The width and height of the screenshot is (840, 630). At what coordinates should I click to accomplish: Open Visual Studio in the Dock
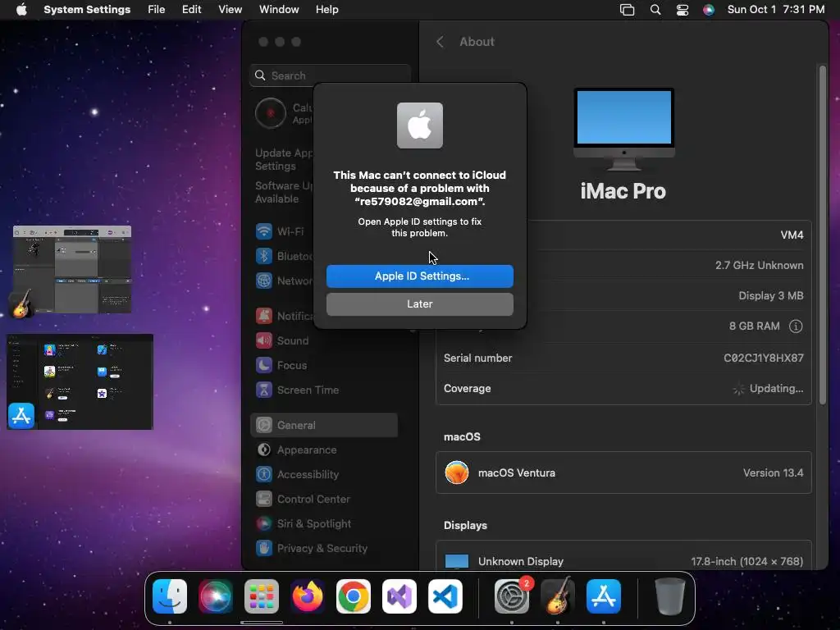click(399, 596)
